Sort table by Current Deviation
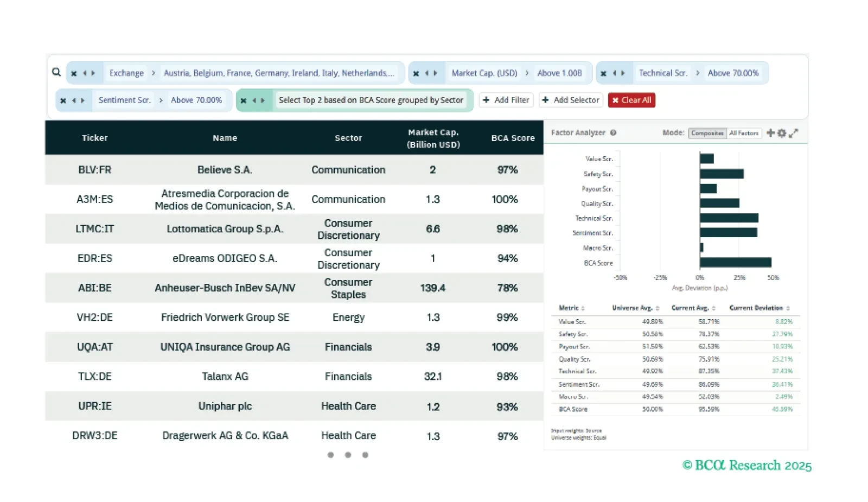 click(759, 308)
